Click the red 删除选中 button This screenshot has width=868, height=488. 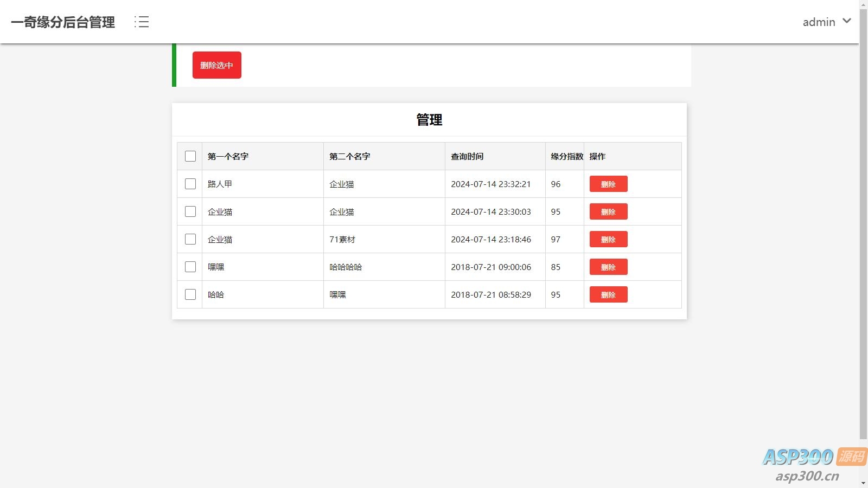tap(216, 65)
